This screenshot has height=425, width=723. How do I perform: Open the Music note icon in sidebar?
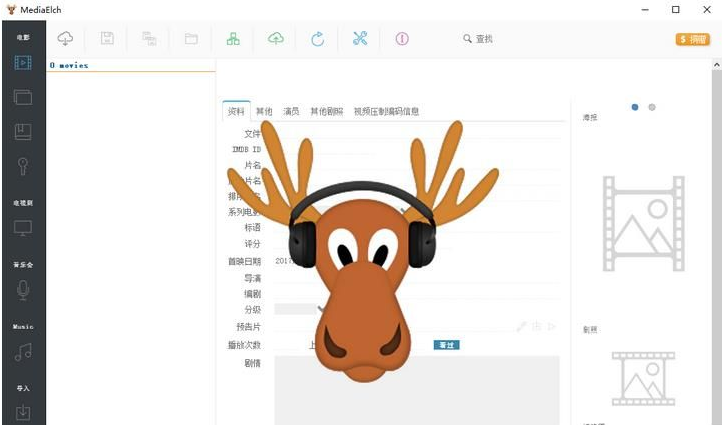point(23,352)
